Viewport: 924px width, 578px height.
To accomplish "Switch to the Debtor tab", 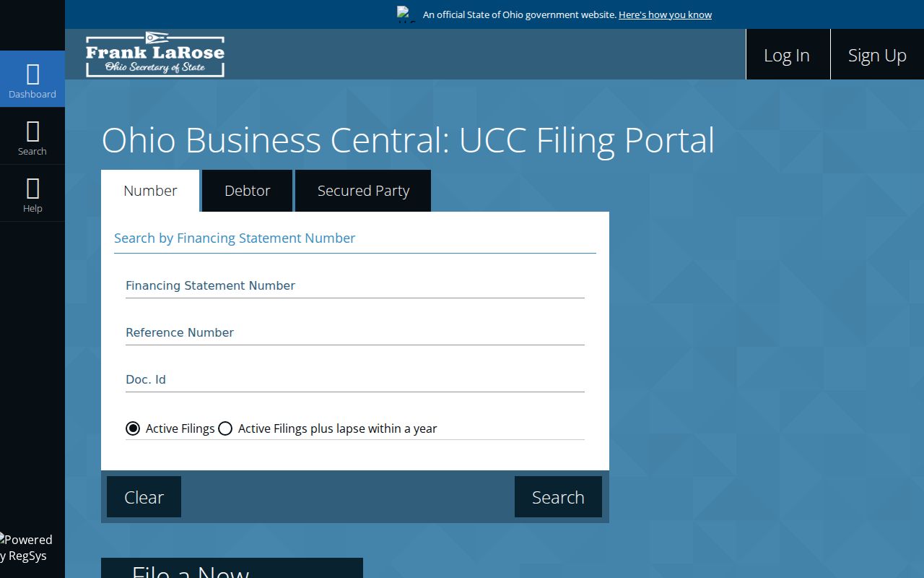I will (x=247, y=191).
